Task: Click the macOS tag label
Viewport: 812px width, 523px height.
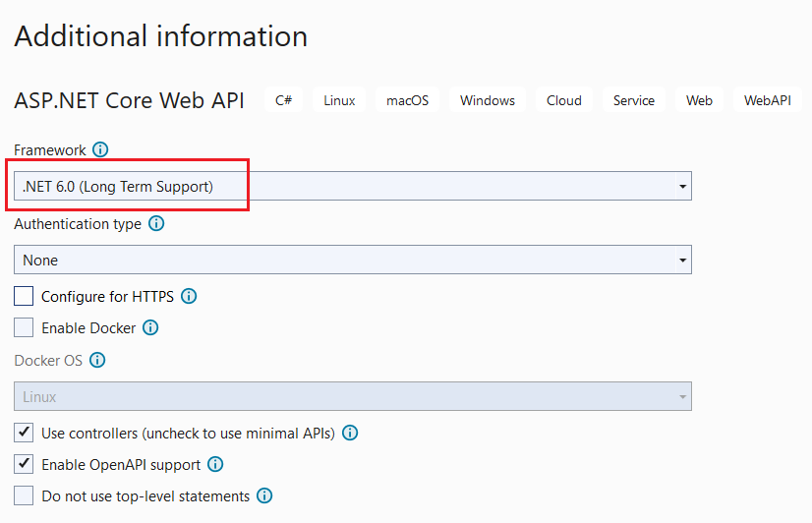Action: click(407, 100)
